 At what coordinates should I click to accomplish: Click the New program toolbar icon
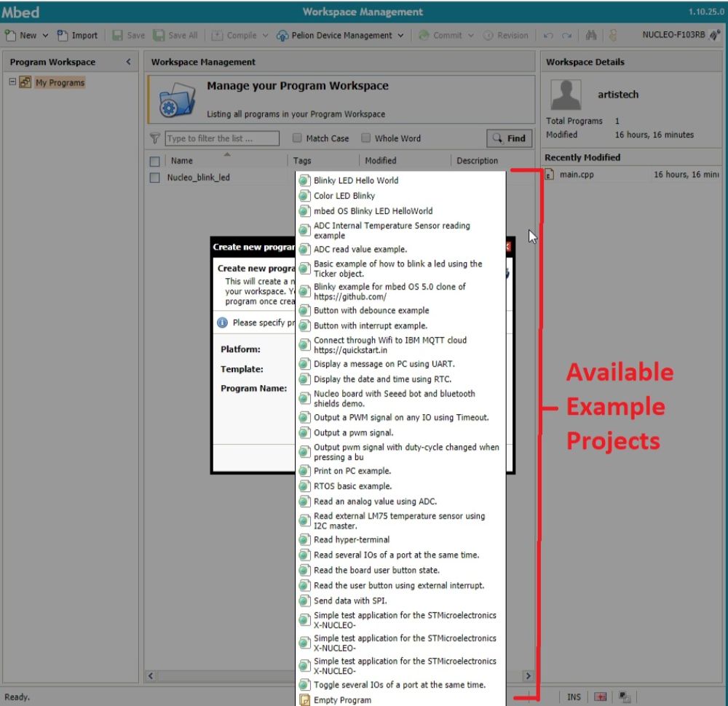tap(10, 35)
